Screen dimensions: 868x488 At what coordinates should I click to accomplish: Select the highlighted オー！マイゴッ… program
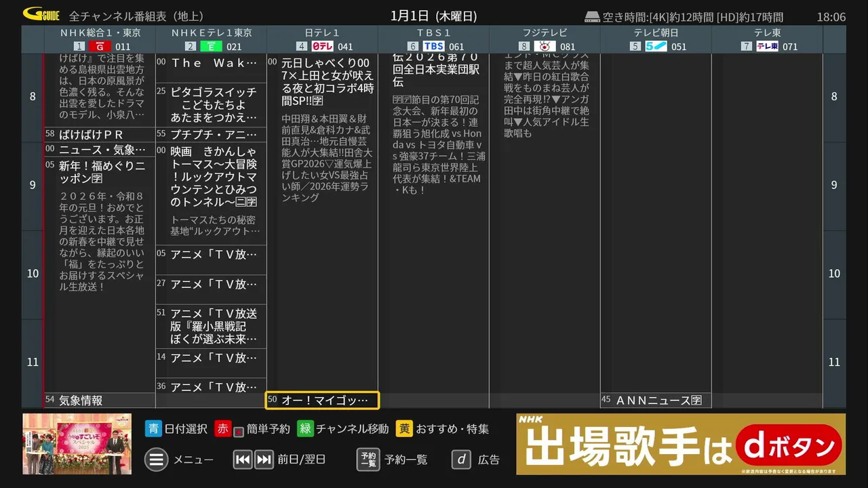click(322, 401)
